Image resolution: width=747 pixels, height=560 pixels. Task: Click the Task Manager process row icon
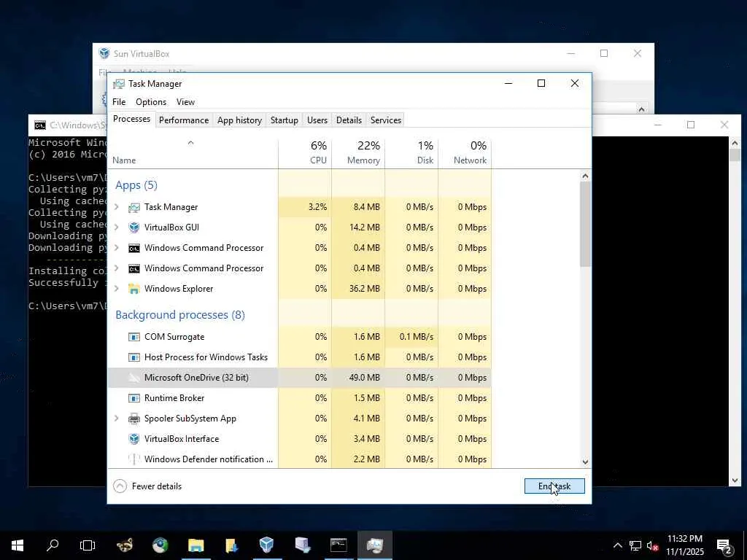click(134, 207)
